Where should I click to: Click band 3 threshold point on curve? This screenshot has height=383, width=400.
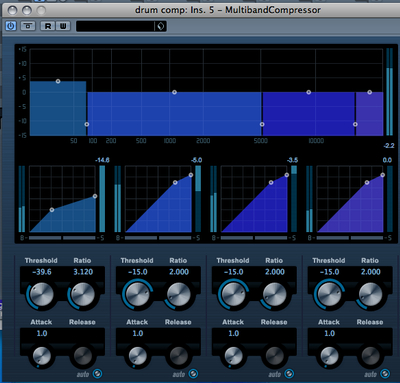pyautogui.click(x=271, y=182)
